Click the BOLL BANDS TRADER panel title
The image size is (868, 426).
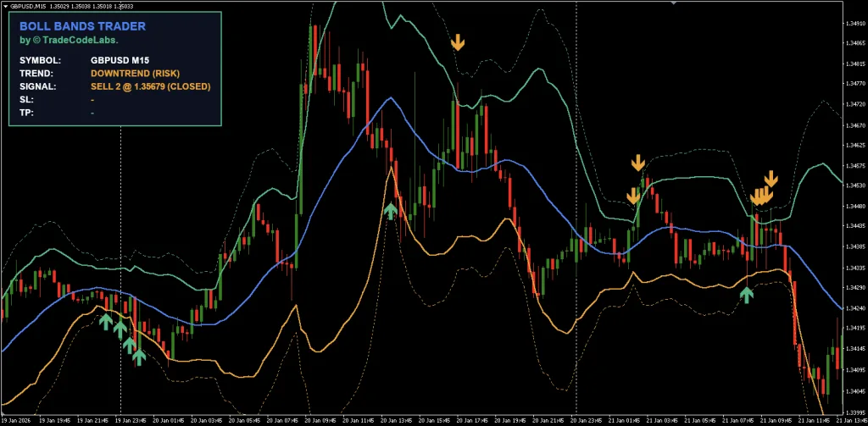[82, 26]
